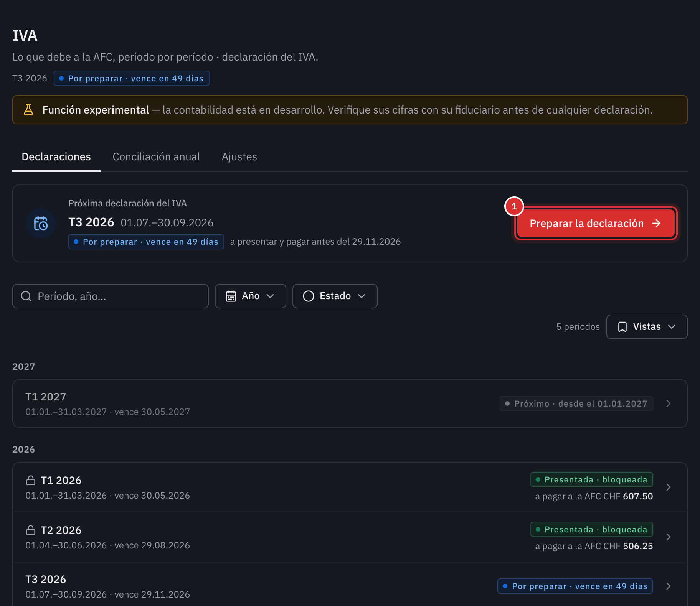Focus the Período, año search field
The height and width of the screenshot is (606, 700).
[111, 296]
